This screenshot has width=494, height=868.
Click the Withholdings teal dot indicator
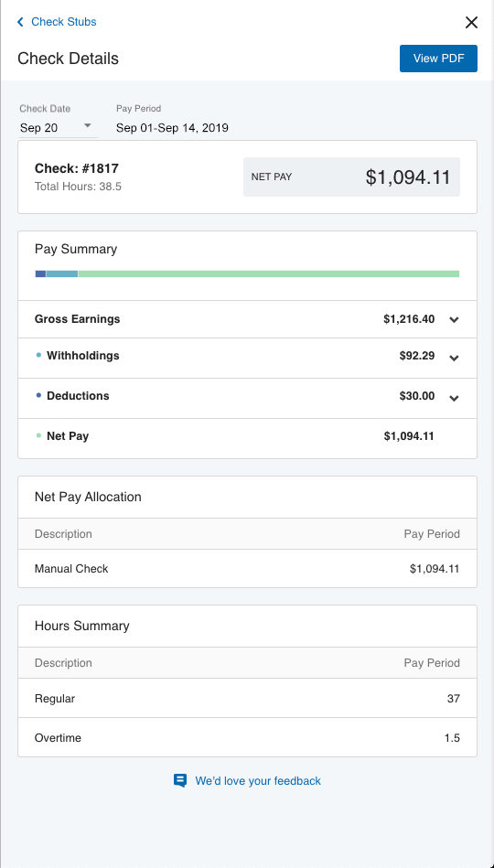tap(38, 356)
